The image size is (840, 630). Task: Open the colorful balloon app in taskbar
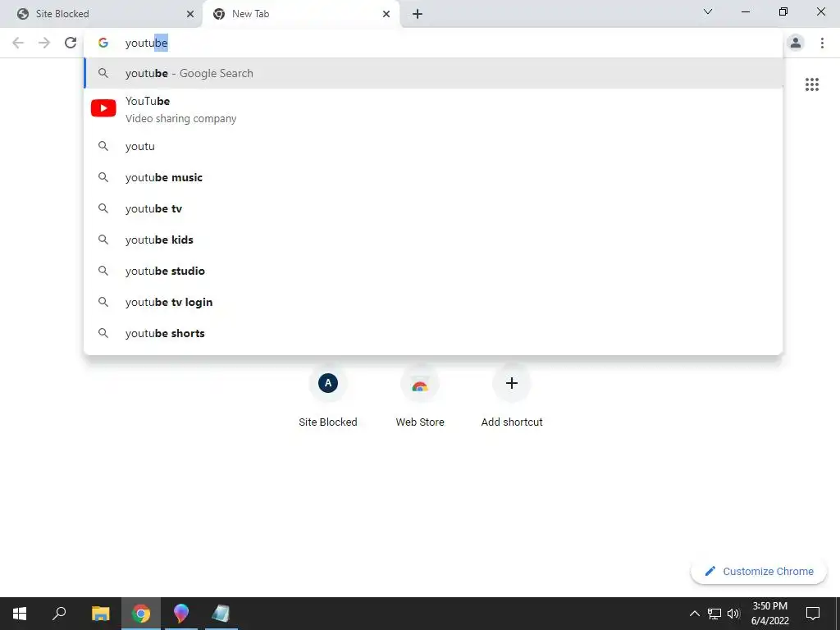click(x=181, y=614)
